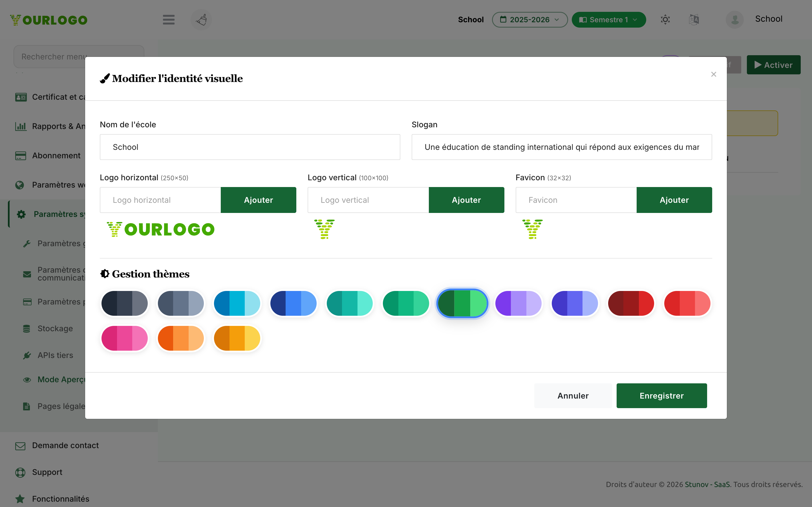Select the dark navy theme swatch

point(125,303)
